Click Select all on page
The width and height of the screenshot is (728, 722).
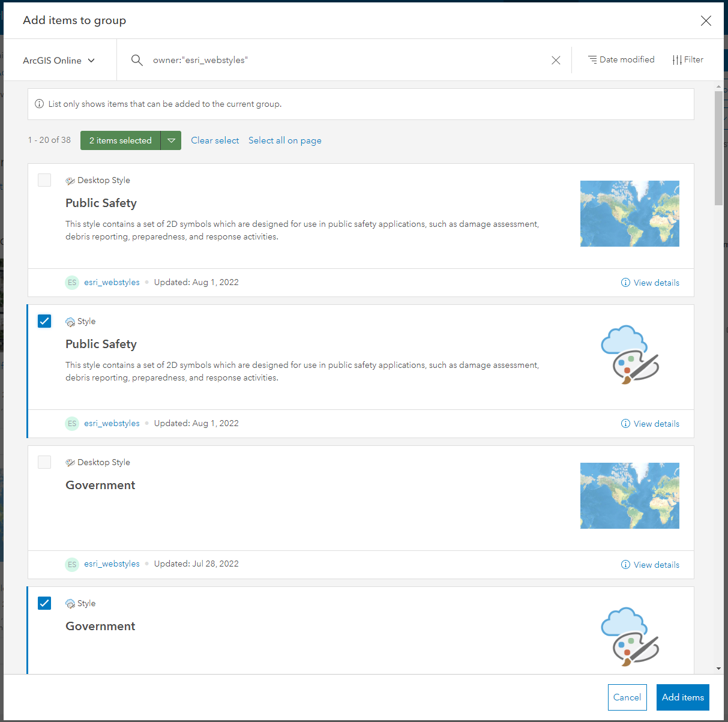(x=285, y=140)
